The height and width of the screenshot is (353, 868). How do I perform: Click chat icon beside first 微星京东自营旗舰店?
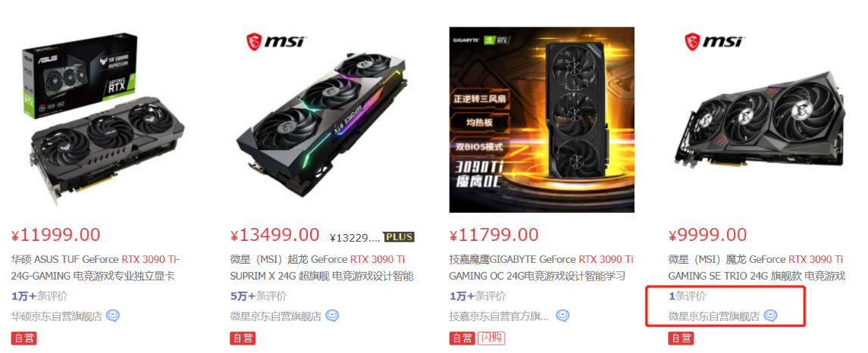(x=332, y=316)
